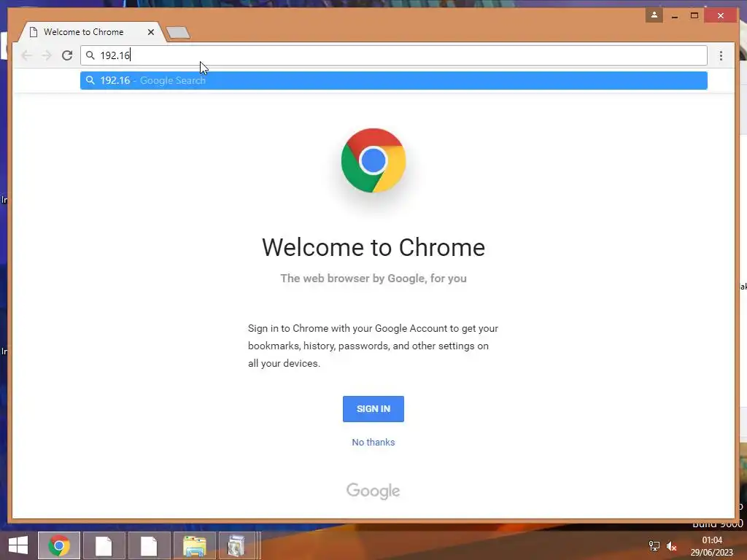
Task: Close the Welcome to Chrome tab
Action: point(151,32)
